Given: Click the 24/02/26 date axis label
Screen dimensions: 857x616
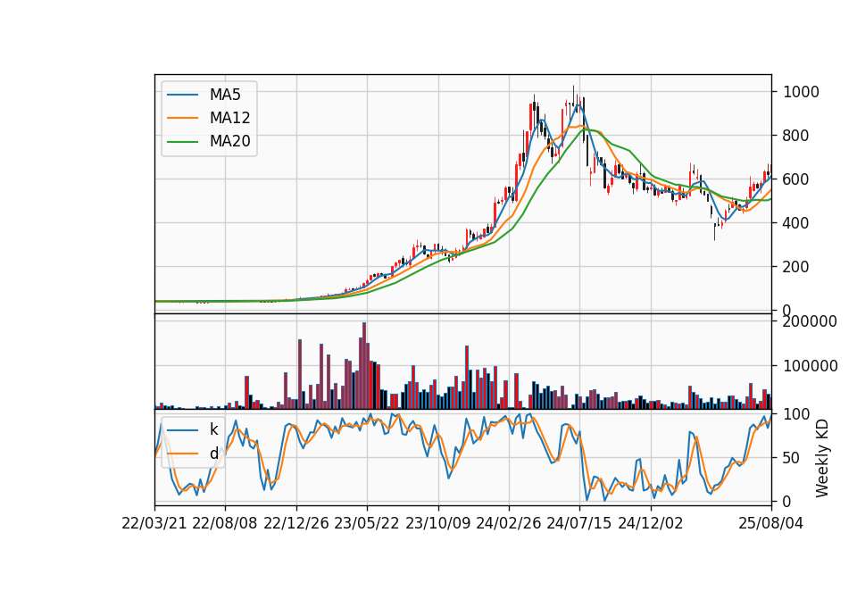Looking at the screenshot, I should click(x=508, y=523).
